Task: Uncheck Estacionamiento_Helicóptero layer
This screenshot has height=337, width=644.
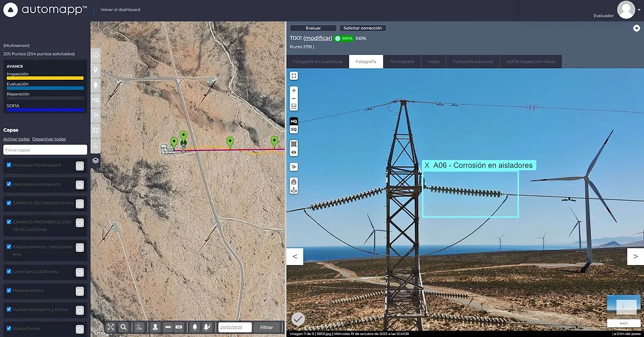Action: click(x=9, y=247)
